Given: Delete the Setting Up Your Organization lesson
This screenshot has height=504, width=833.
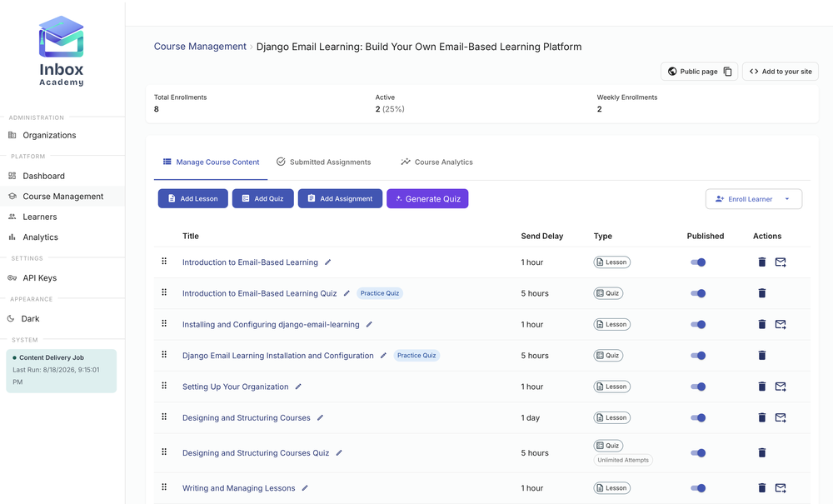Looking at the screenshot, I should click(762, 386).
